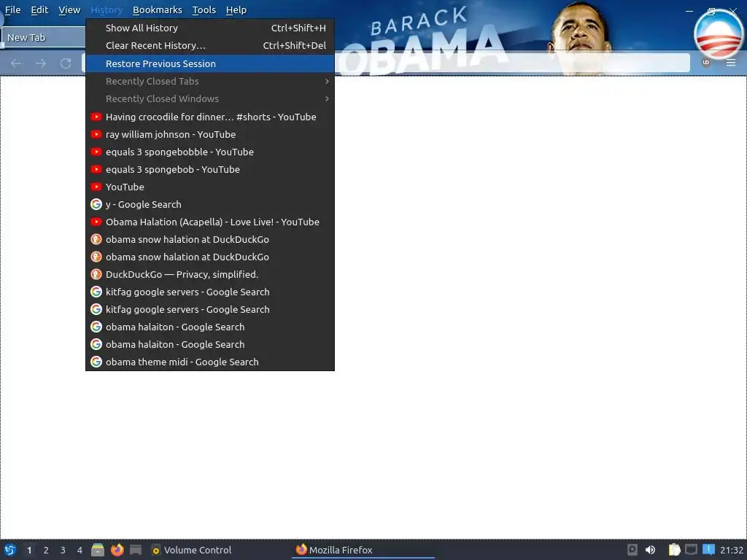Open Having crocodile for dinner history entry
The width and height of the screenshot is (747, 560).
210,117
